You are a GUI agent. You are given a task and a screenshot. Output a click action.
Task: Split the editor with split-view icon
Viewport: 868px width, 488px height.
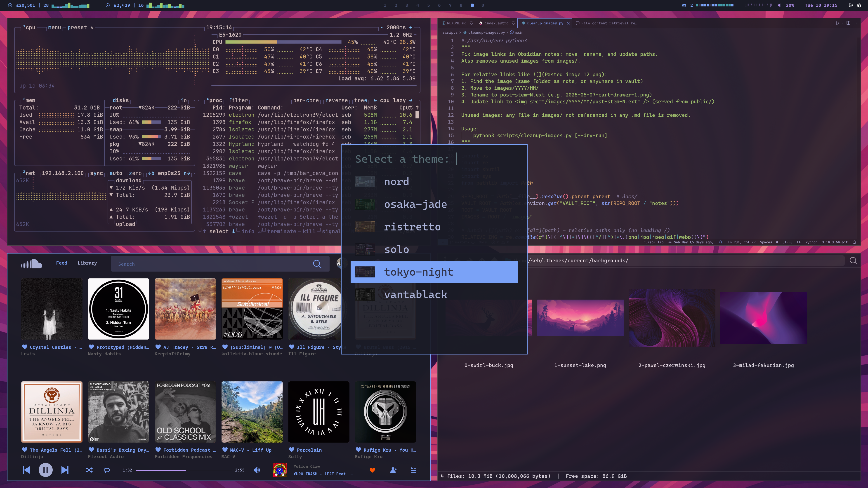coord(849,23)
